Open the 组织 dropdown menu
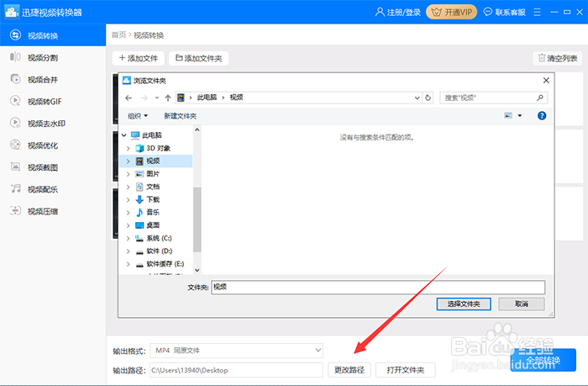This screenshot has width=588, height=386. tap(137, 116)
